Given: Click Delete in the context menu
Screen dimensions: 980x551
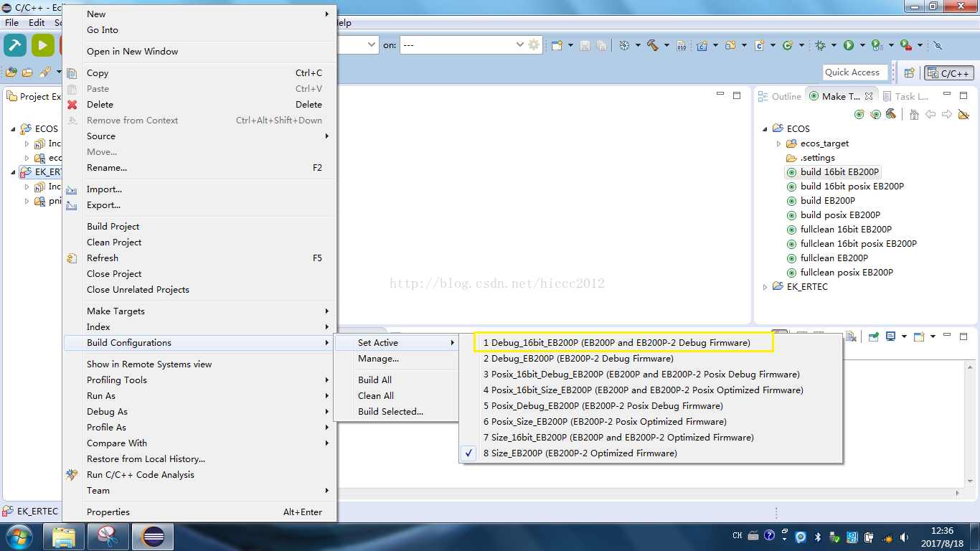Looking at the screenshot, I should [x=200, y=104].
